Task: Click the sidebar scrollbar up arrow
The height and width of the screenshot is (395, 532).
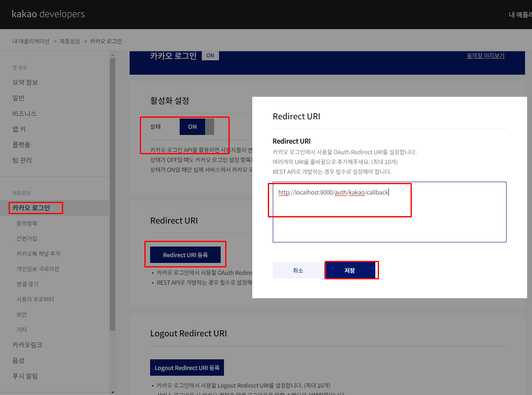Action: click(x=112, y=55)
